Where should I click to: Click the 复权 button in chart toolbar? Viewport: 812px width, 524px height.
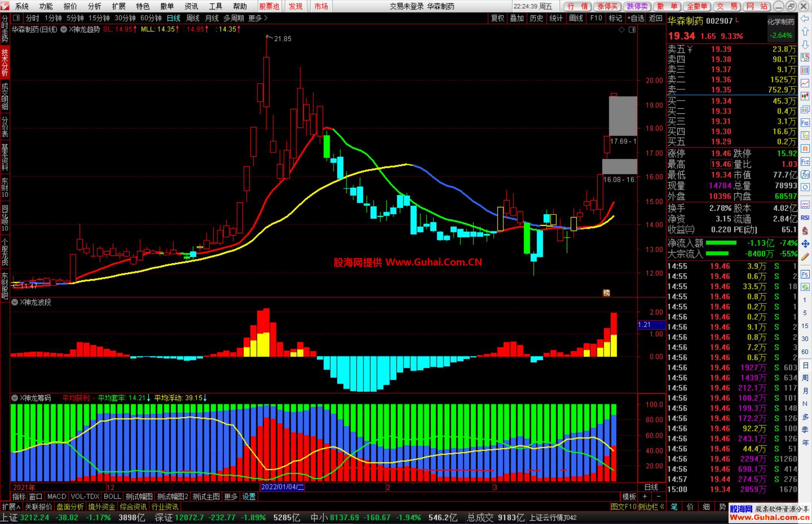pyautogui.click(x=497, y=18)
